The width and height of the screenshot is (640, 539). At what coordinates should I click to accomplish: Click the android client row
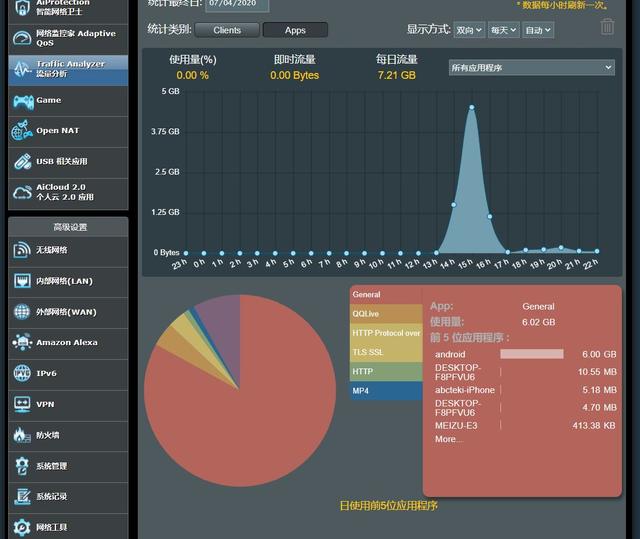pos(525,354)
